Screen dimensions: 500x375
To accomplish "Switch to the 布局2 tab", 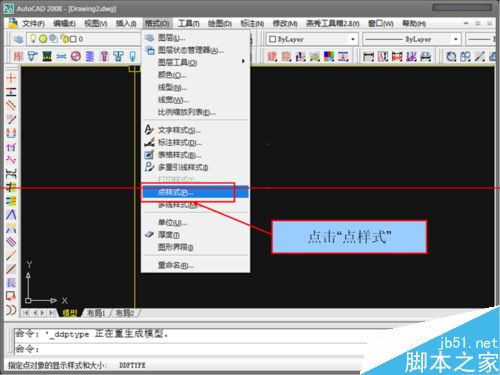I will pyautogui.click(x=124, y=313).
